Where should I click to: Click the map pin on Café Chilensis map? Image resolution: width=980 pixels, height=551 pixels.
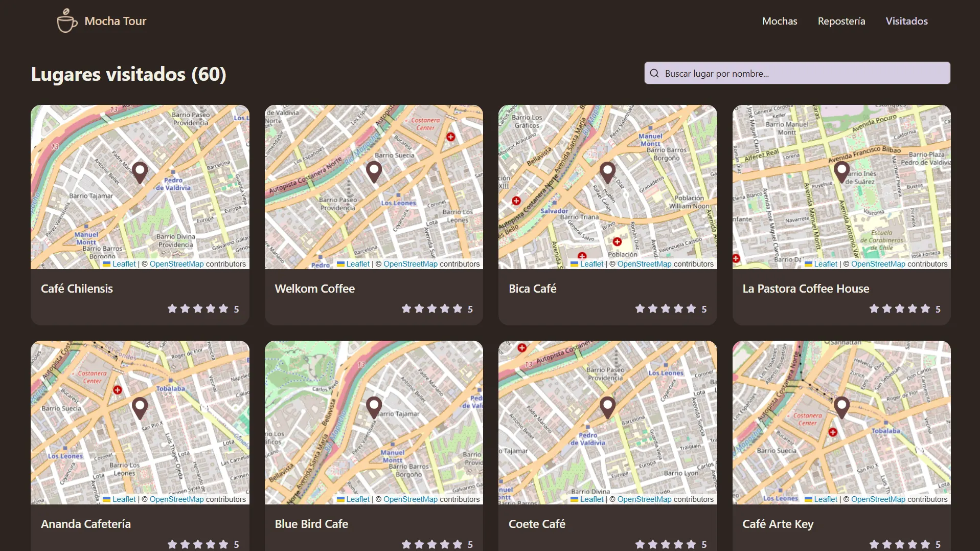pos(140,172)
